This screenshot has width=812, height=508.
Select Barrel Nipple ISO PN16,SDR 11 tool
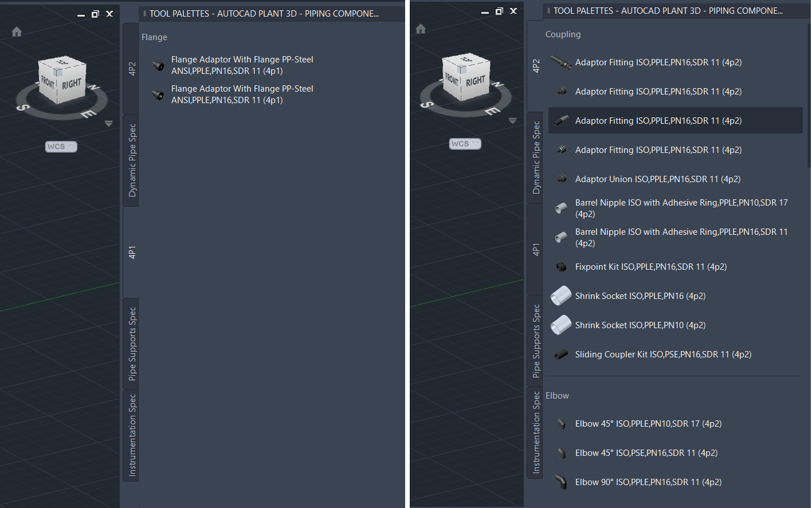pos(676,238)
